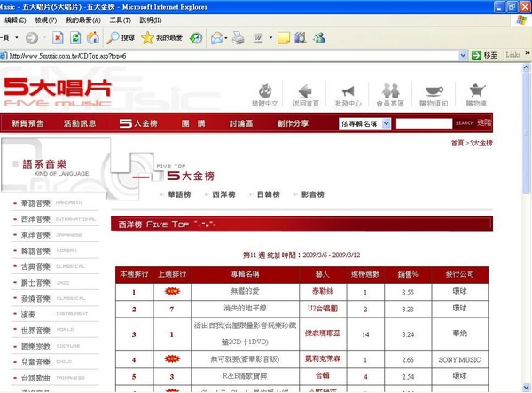Click the Edit with Word toolbar icon

point(258,38)
